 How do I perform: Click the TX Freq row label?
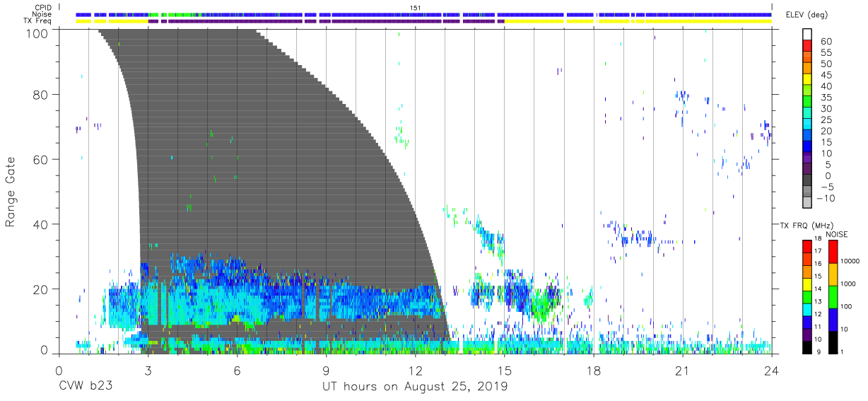[x=38, y=21]
